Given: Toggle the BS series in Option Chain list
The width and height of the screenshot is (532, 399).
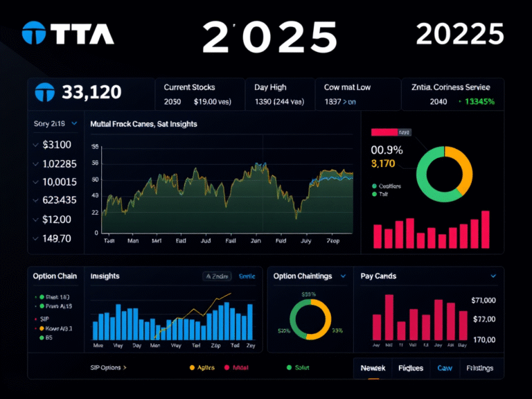Looking at the screenshot, I should [x=42, y=337].
